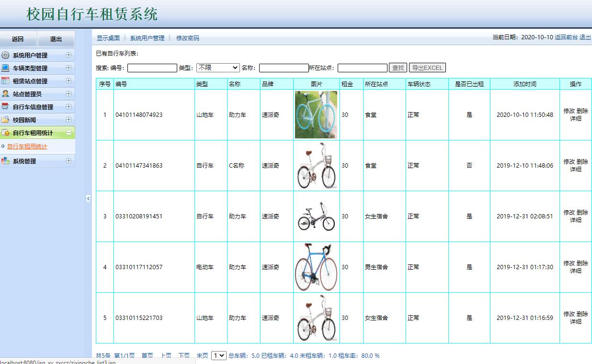The width and height of the screenshot is (592, 364).
Task: Open 显示桌面 from the top menu
Action: [x=107, y=37]
